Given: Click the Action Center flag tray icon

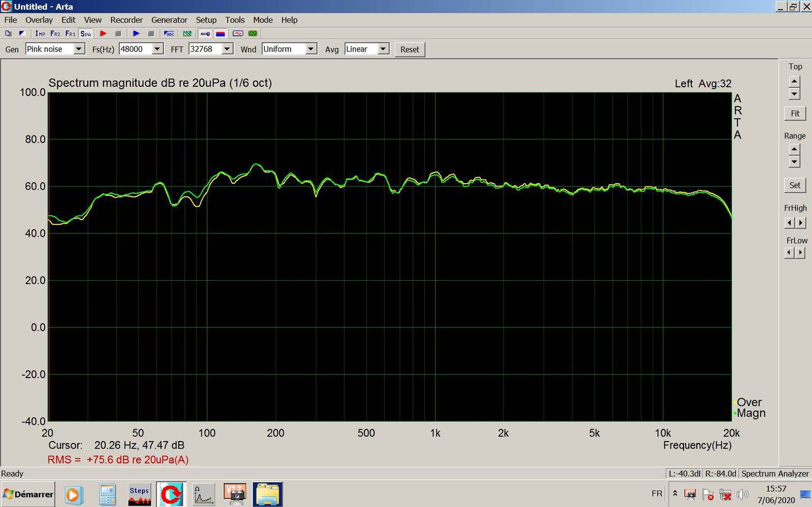Looking at the screenshot, I should (x=707, y=494).
